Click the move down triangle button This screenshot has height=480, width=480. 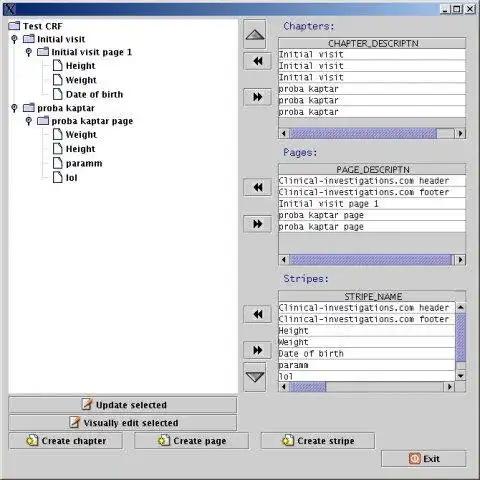[x=255, y=377]
